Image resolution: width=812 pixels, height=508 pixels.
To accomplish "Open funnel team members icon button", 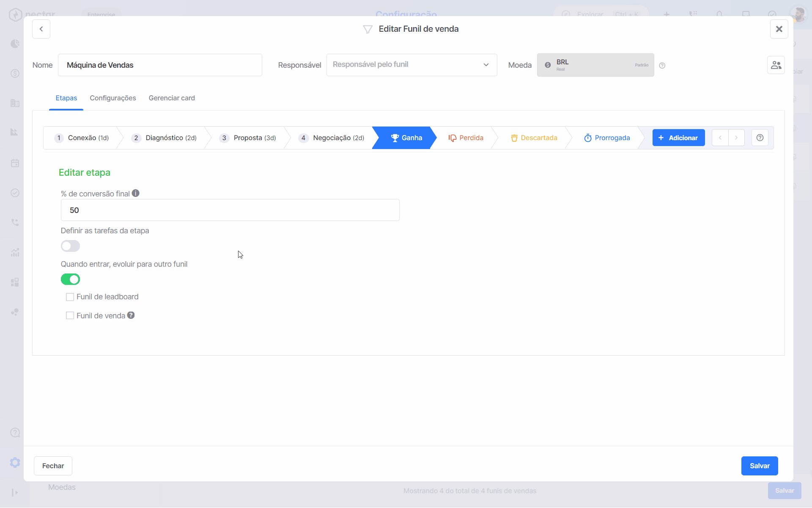I will point(776,65).
